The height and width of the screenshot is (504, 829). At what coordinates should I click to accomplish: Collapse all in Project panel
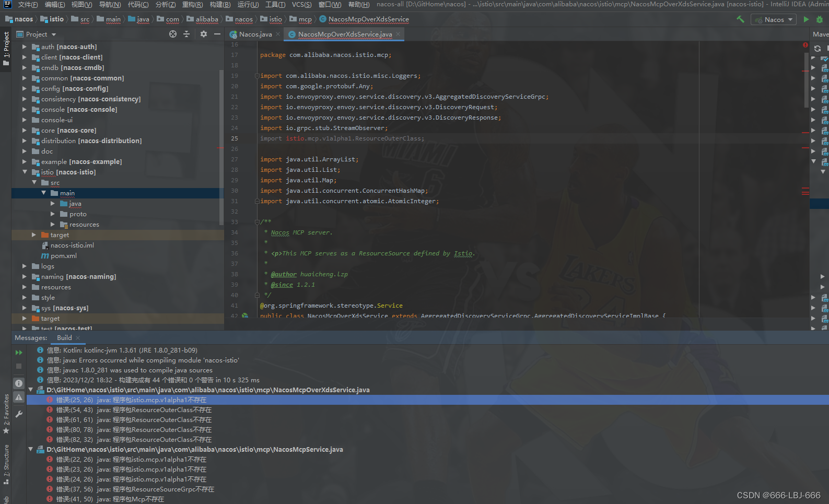coord(186,34)
